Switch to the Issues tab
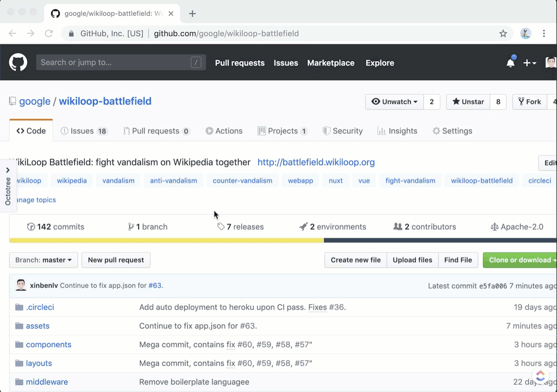 84,131
